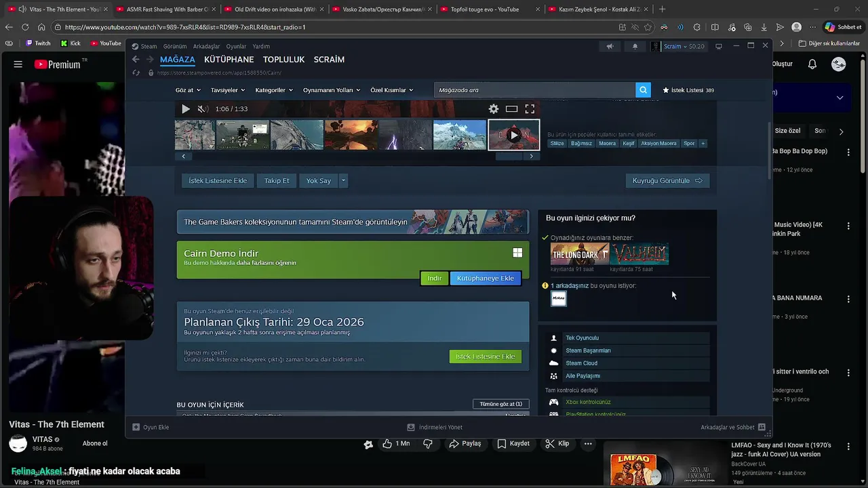The image size is (868, 488).
Task: Switch Steam to Big Picture mode
Action: tap(719, 46)
